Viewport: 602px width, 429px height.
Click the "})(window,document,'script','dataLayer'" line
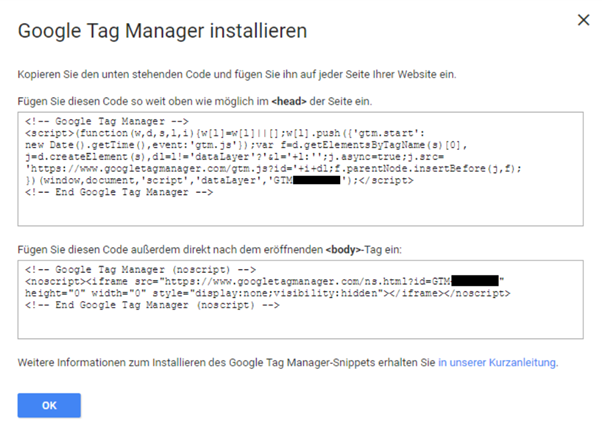(x=219, y=181)
